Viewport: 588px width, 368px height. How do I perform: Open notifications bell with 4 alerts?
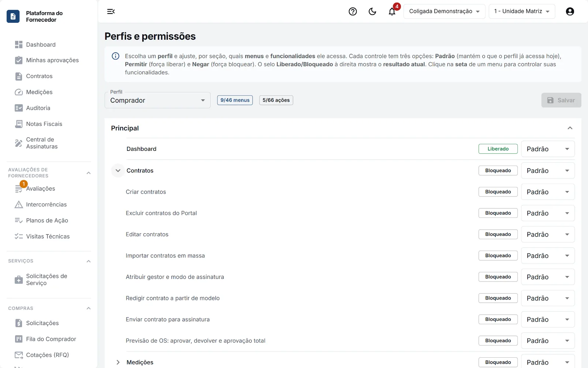(x=392, y=11)
